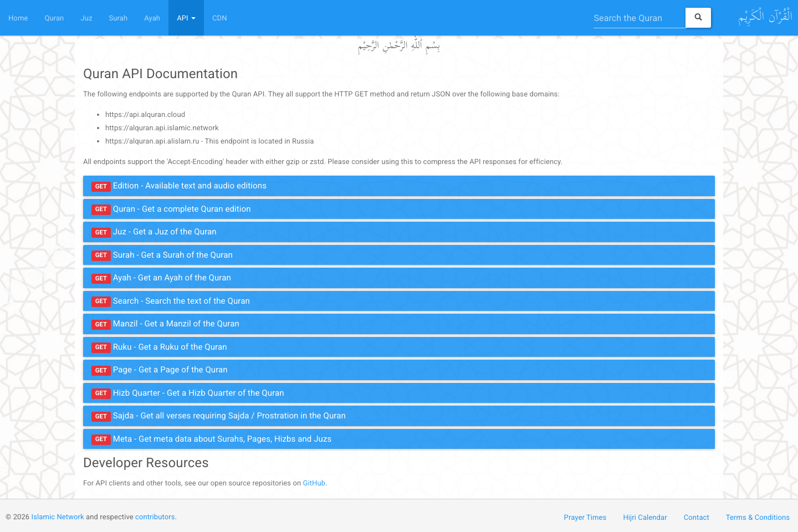
Task: Click inside the Search the Quran field
Action: coord(637,18)
